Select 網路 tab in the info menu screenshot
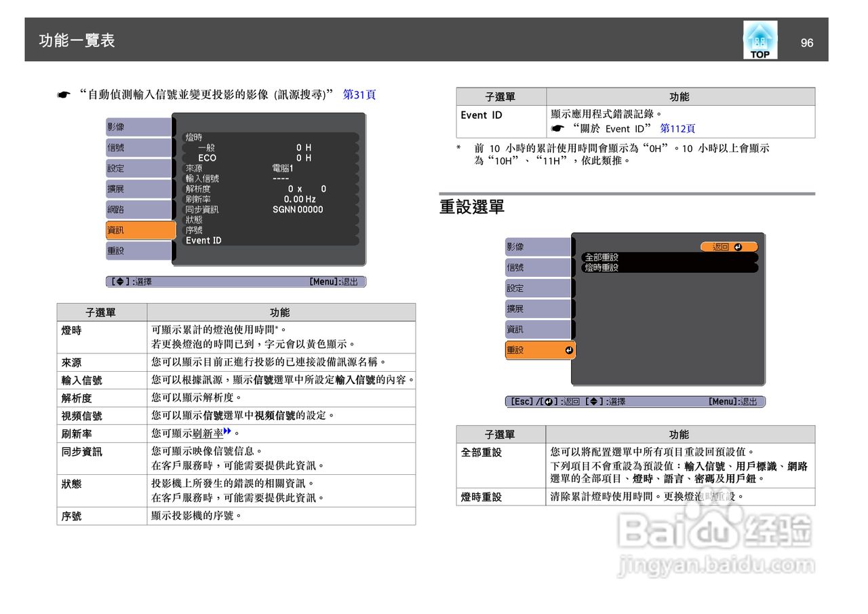The width and height of the screenshot is (868, 614). tap(140, 209)
